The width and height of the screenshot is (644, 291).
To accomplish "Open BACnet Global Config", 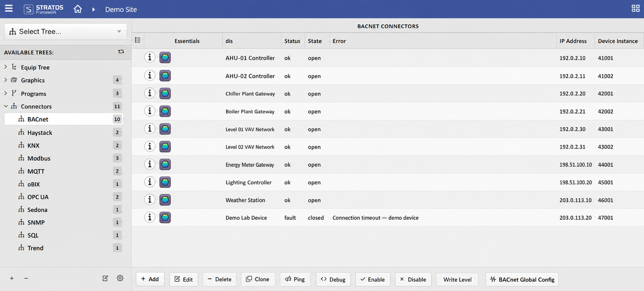I will [x=522, y=279].
